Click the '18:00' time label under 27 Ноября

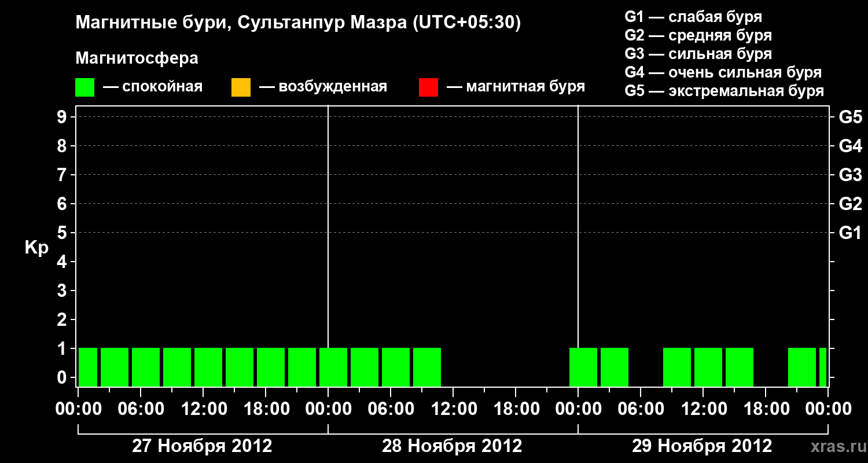pyautogui.click(x=266, y=409)
